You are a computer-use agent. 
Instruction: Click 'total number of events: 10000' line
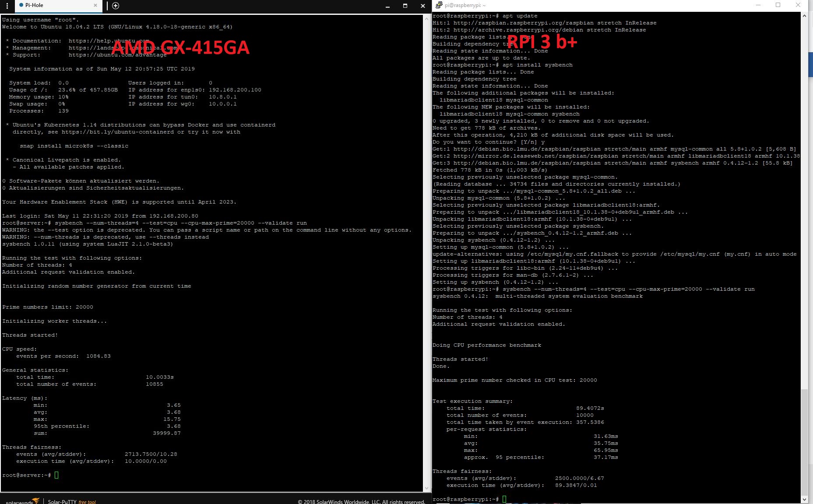(520, 415)
